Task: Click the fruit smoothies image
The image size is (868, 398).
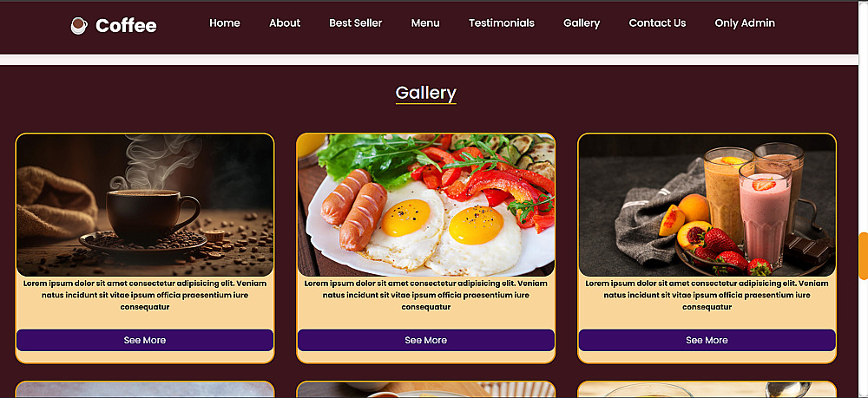Action: click(707, 206)
